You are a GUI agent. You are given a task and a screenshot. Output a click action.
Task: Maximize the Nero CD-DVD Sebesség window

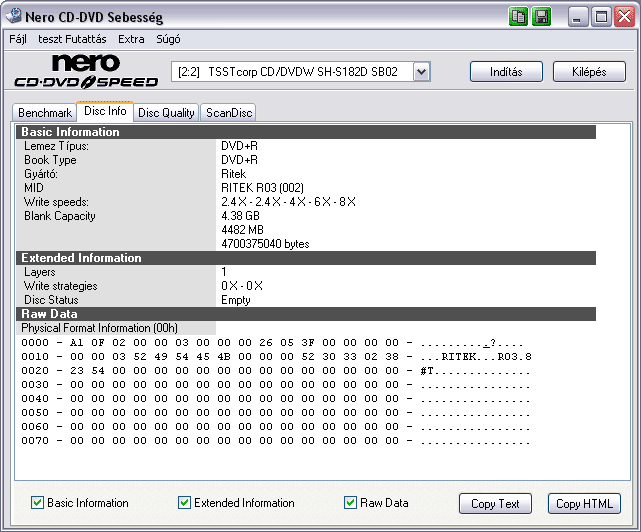[601, 17]
